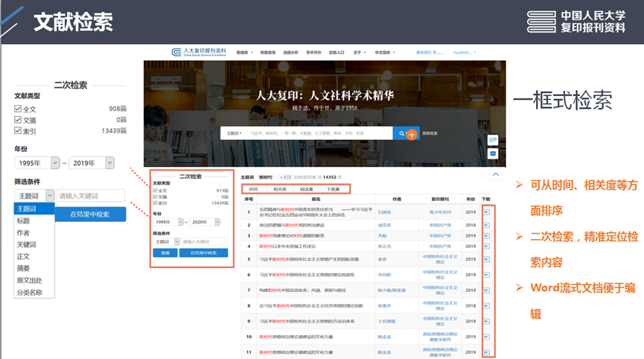The height and width of the screenshot is (359, 644).
Task: Open the upper floating sidebar icon on banner
Action: (493, 140)
